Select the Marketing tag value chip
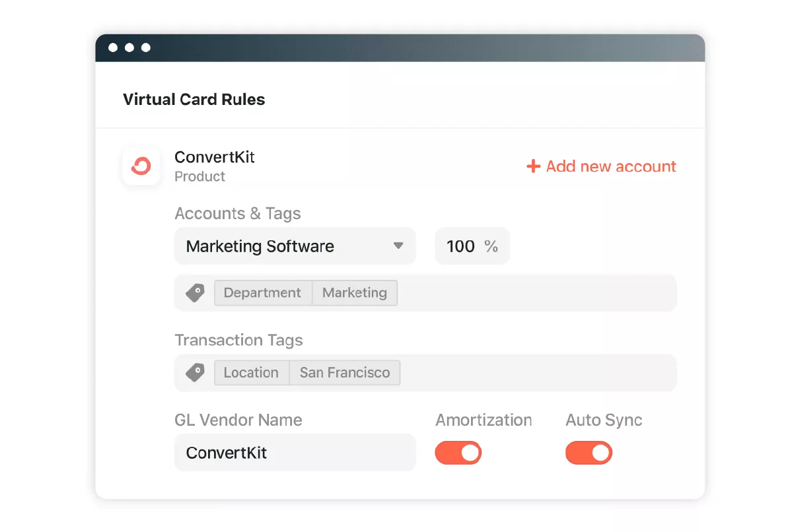Viewport: 798px width, 532px height. tap(355, 293)
